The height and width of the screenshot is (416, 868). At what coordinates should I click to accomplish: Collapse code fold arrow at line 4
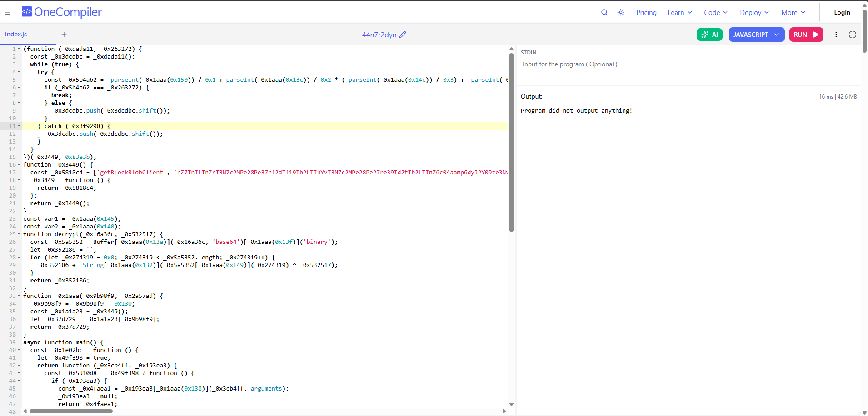[19, 72]
